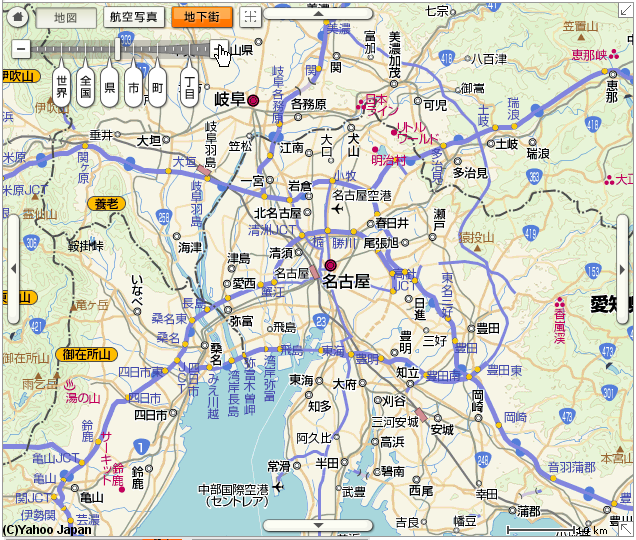Image resolution: width=636 pixels, height=540 pixels.
Task: Zoom in with the plus button
Action: click(x=218, y=49)
